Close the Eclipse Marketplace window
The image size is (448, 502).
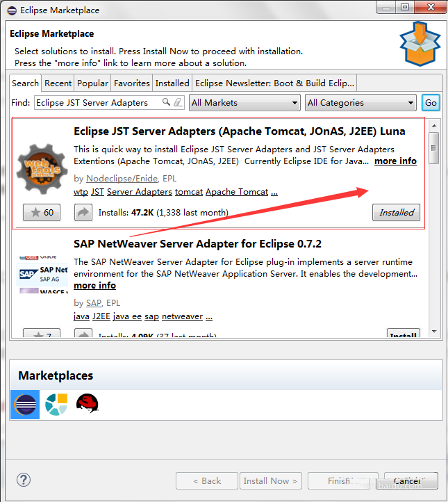pyautogui.click(x=431, y=7)
